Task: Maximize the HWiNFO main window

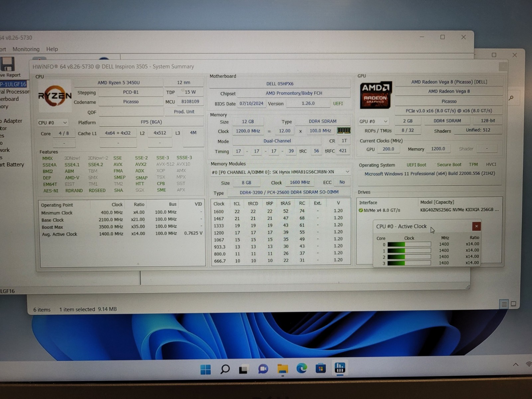Action: point(443,37)
